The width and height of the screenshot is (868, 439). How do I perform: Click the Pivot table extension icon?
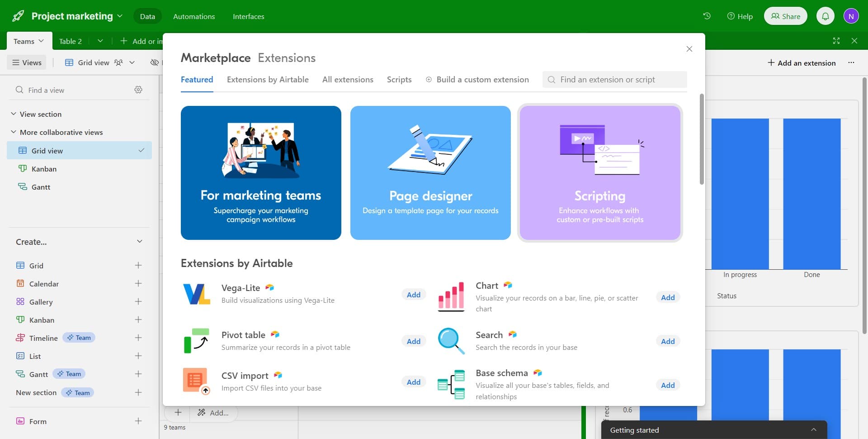pyautogui.click(x=197, y=341)
